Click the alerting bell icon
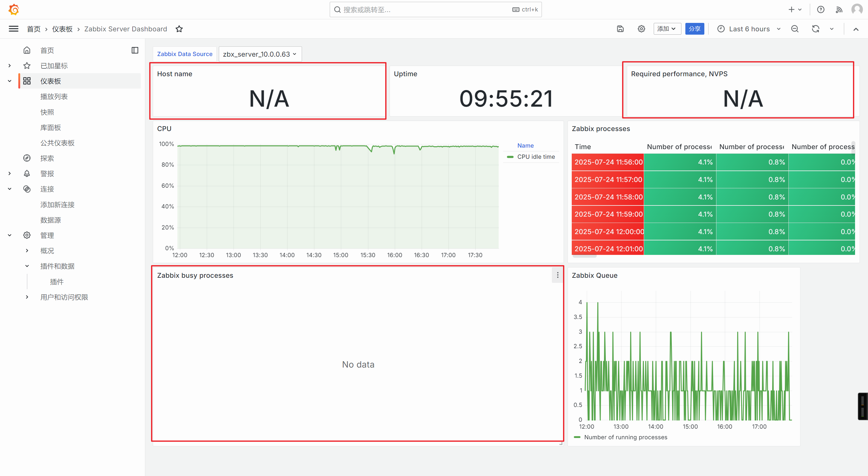 (27, 174)
